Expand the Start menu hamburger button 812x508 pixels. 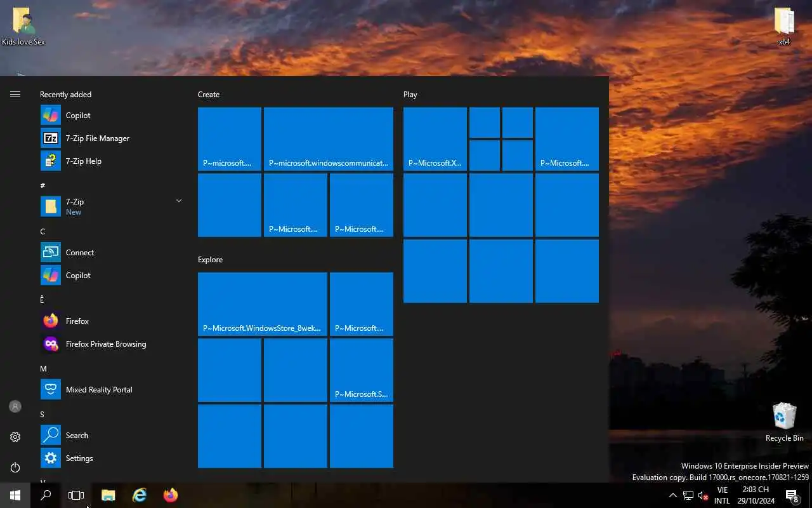click(15, 94)
